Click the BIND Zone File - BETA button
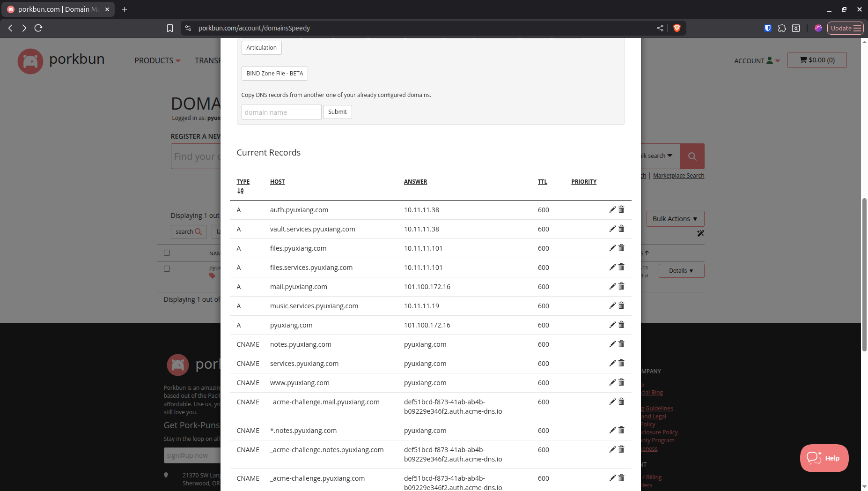The height and width of the screenshot is (491, 868). 274,74
